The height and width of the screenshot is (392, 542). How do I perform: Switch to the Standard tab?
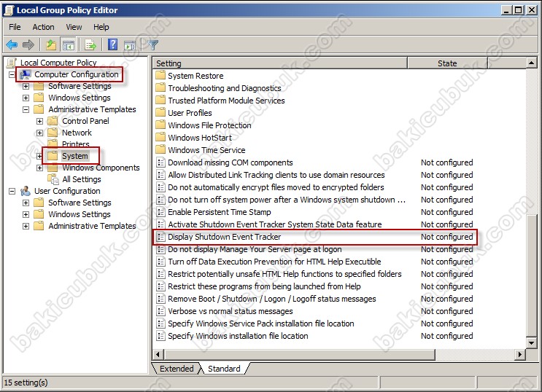224,369
